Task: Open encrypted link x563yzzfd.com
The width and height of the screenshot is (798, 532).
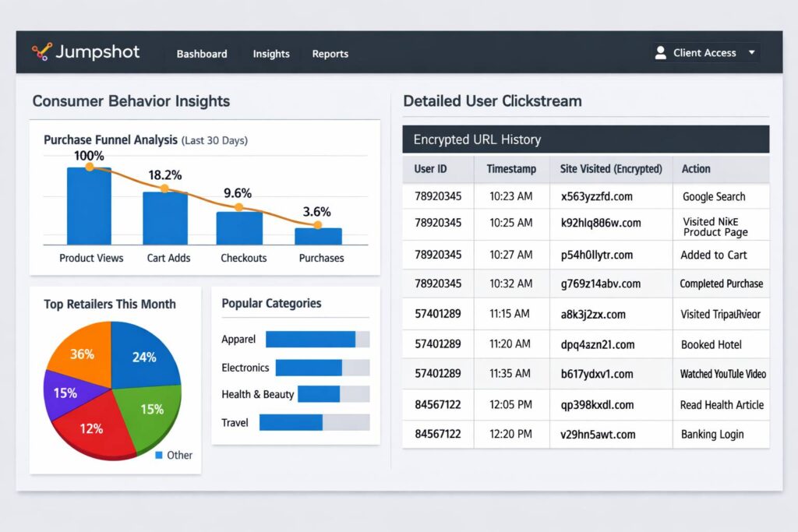Action: pyautogui.click(x=596, y=196)
